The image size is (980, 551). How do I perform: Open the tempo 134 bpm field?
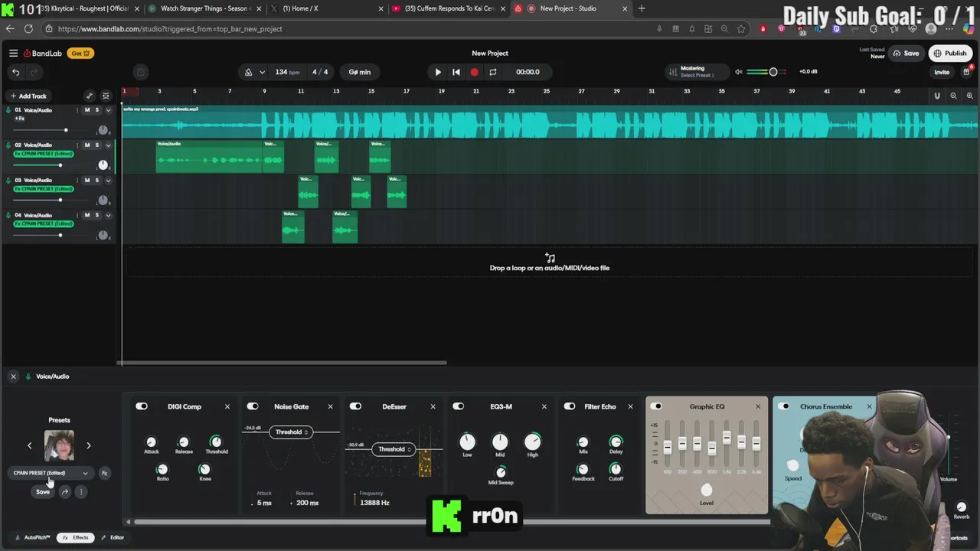click(x=287, y=72)
